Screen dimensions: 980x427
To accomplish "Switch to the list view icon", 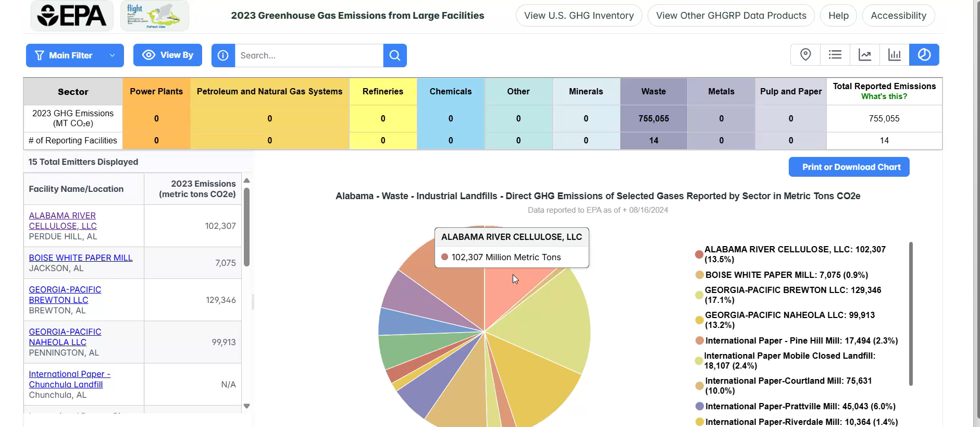I will click(x=835, y=55).
